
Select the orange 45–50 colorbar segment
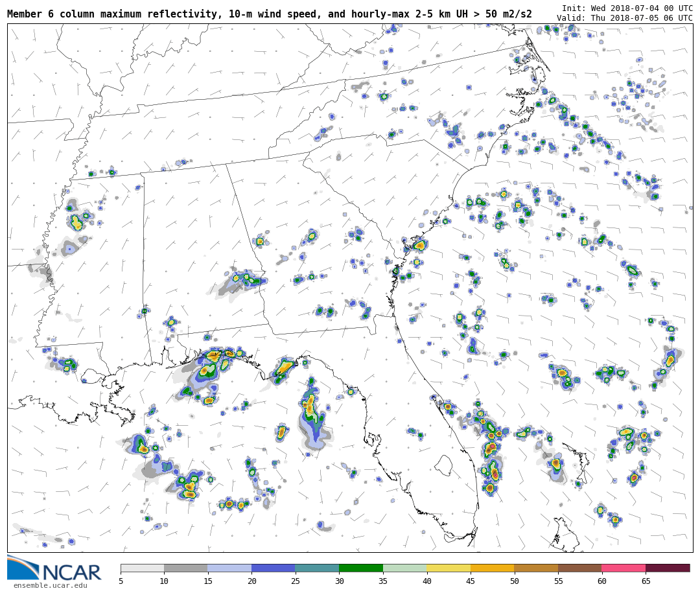(492, 568)
